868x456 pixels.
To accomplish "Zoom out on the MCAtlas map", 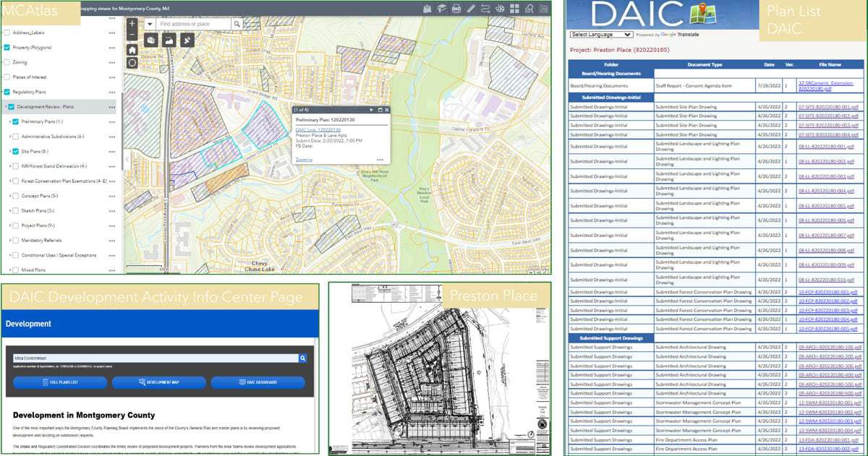I will (132, 34).
